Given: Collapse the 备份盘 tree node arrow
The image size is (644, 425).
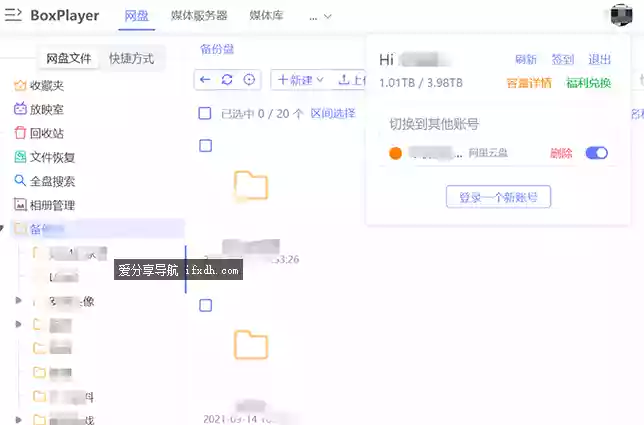Looking at the screenshot, I should tap(2, 228).
